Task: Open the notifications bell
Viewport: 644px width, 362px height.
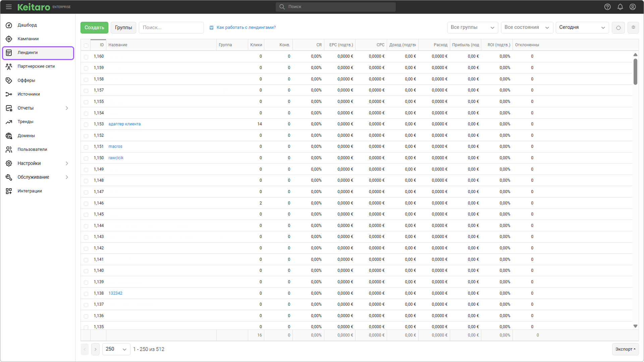Action: [x=620, y=7]
